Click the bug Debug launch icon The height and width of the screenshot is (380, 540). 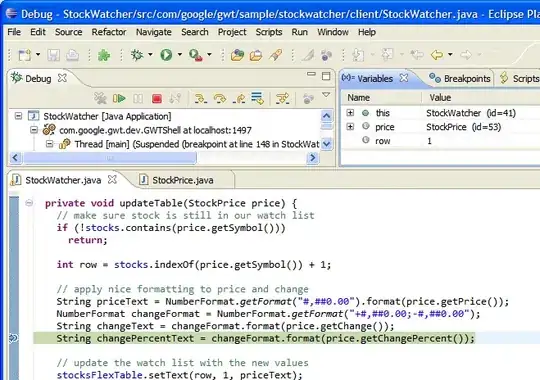(x=137, y=55)
